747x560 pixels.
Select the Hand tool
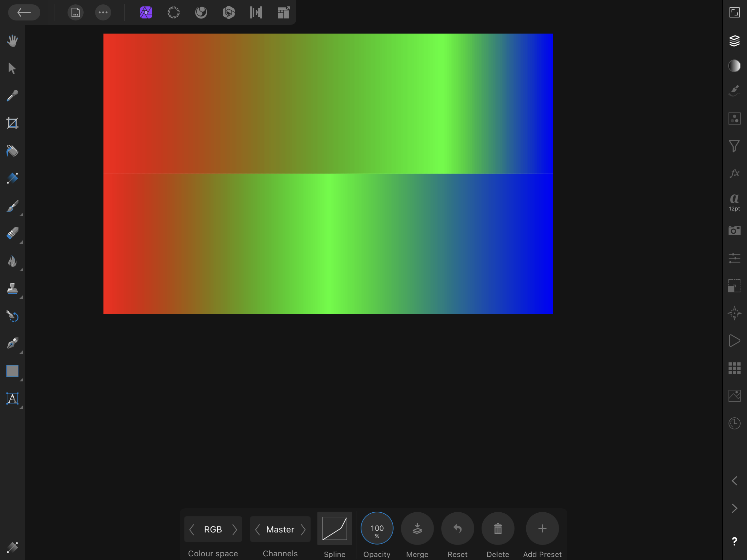[12, 40]
